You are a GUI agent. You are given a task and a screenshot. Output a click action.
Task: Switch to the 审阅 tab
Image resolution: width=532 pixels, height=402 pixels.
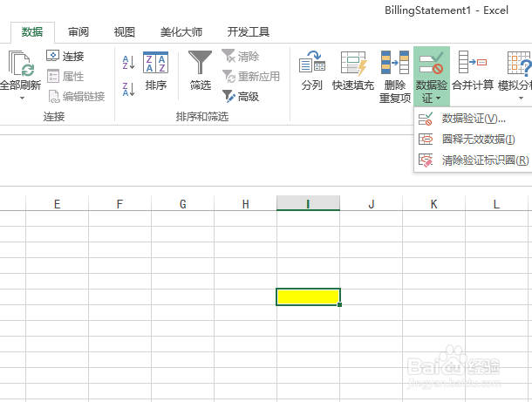[x=78, y=32]
